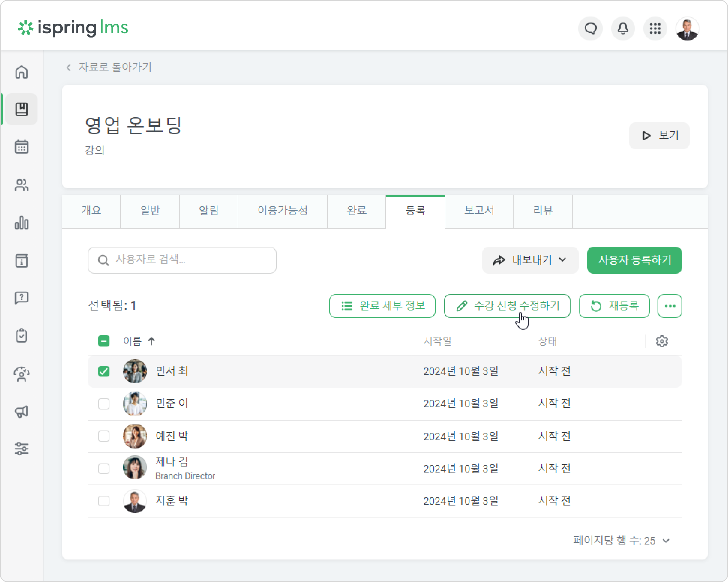
Task: Open the reports bar chart icon
Action: click(x=22, y=223)
